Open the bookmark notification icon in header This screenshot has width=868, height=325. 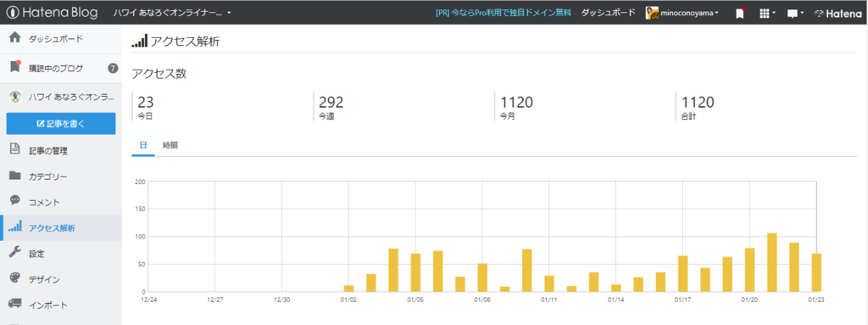[x=739, y=13]
